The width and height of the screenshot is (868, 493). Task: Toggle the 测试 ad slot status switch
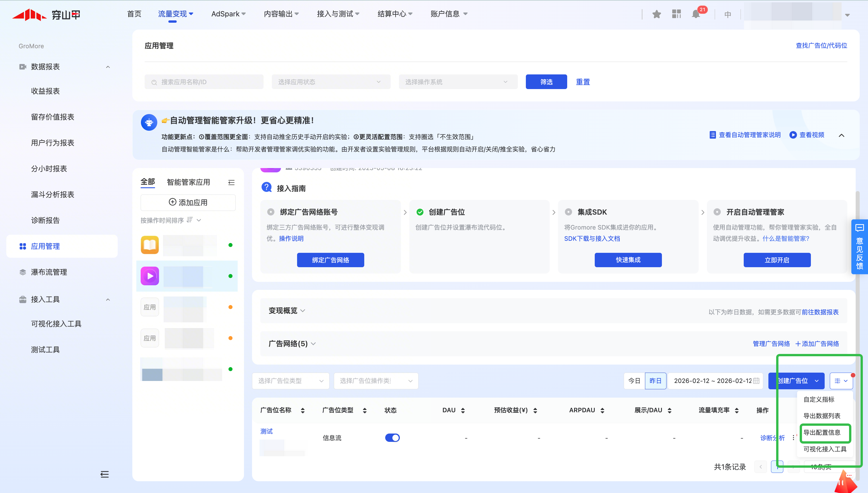tap(392, 438)
